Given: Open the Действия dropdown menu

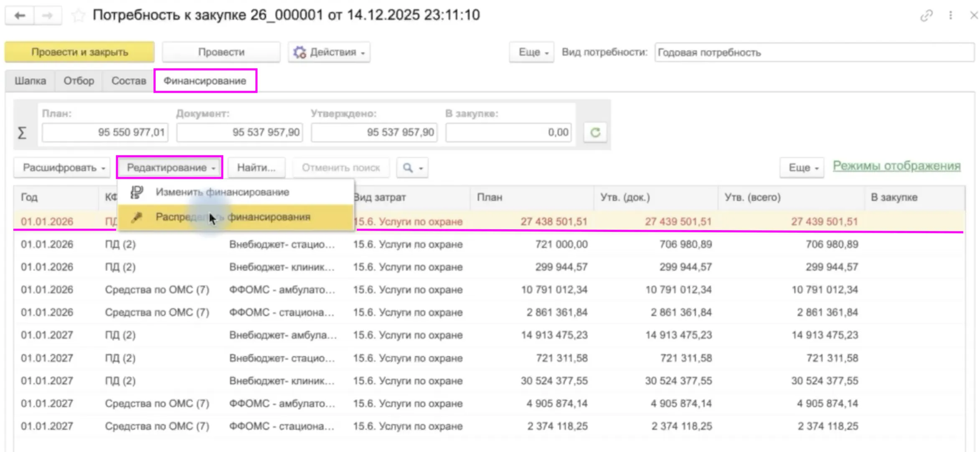Looking at the screenshot, I should [329, 52].
